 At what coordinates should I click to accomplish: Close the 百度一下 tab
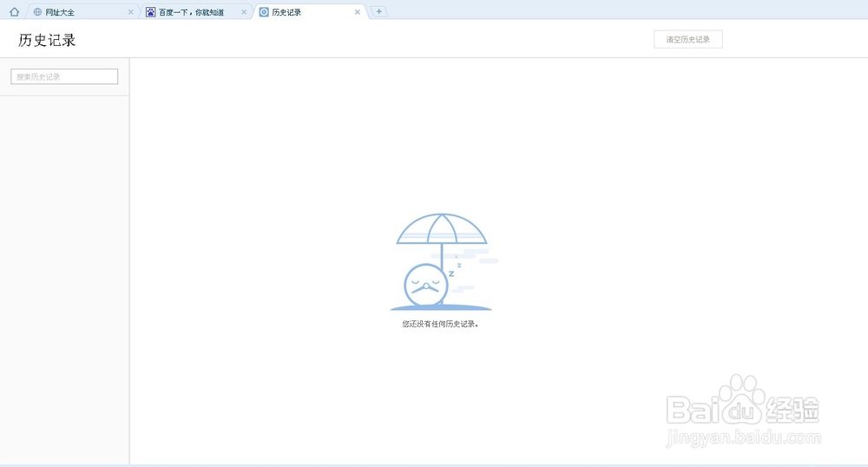click(244, 11)
